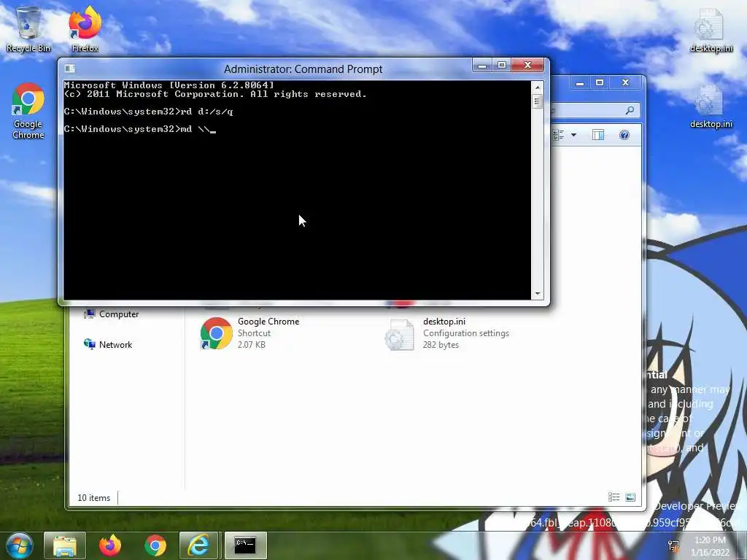Close the Command Prompt window
Viewport: 747px width, 560px height.
pyautogui.click(x=527, y=65)
